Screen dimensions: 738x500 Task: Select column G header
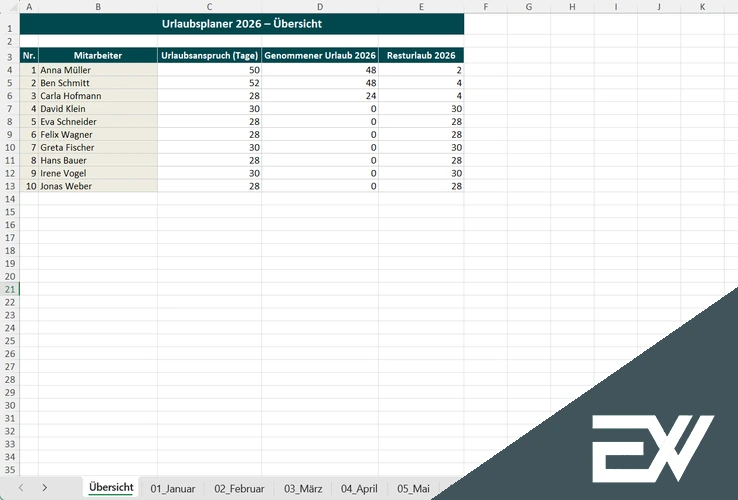527,7
